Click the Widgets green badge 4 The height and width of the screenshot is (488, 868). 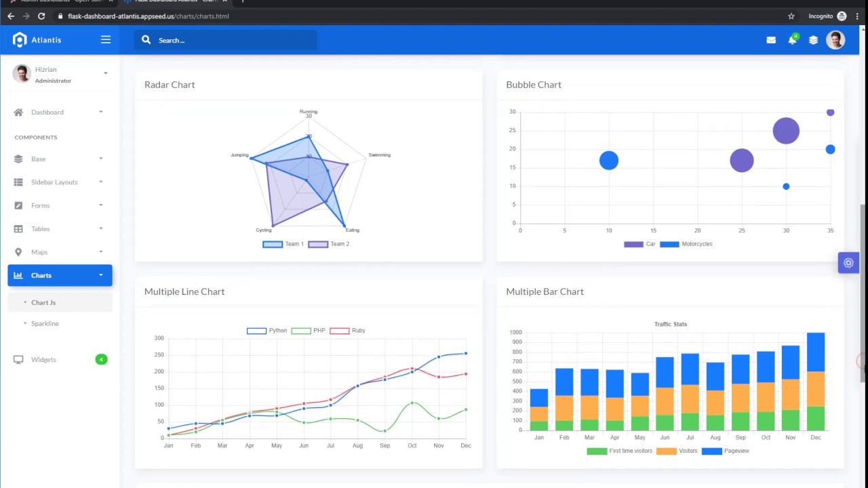click(x=101, y=359)
